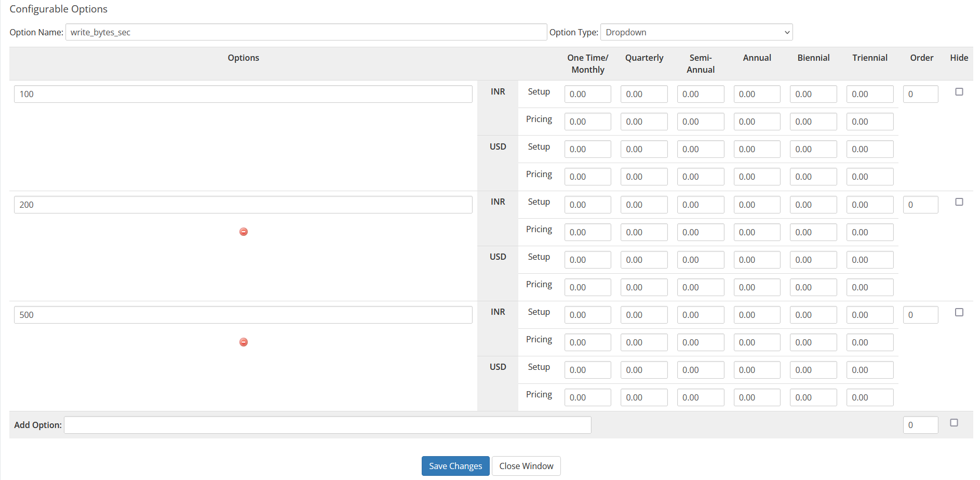Click Close Window button
Viewport: 980px width, 480px height.
pyautogui.click(x=526, y=466)
